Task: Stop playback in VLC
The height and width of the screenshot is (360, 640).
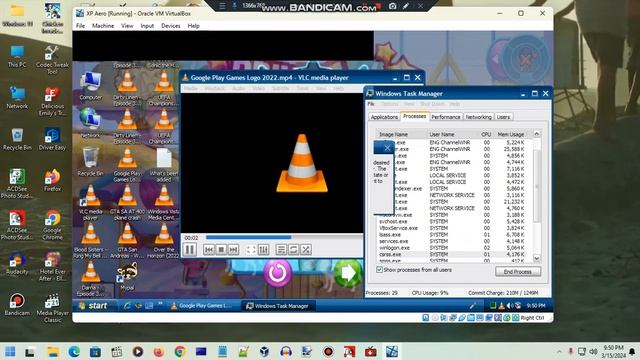Action: 221,250
